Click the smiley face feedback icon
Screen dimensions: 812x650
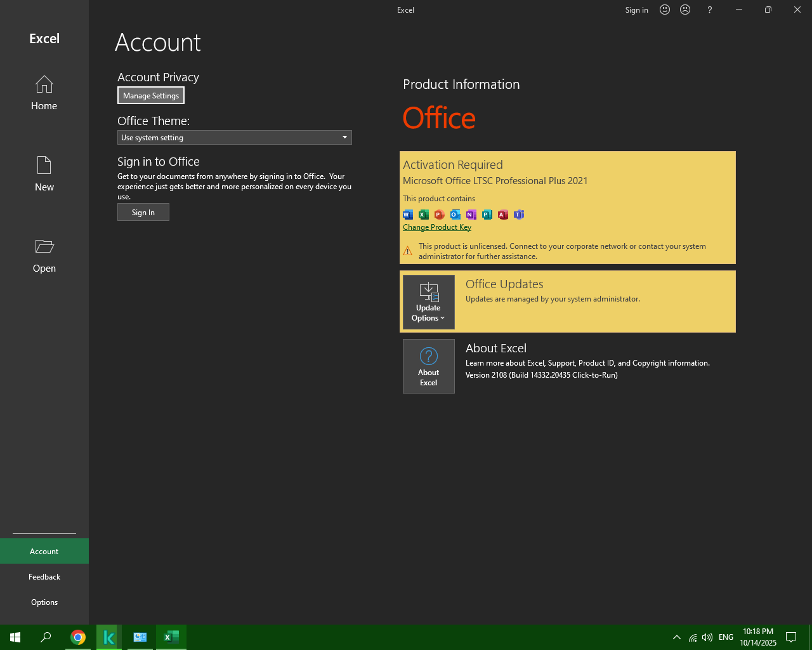[x=665, y=10]
